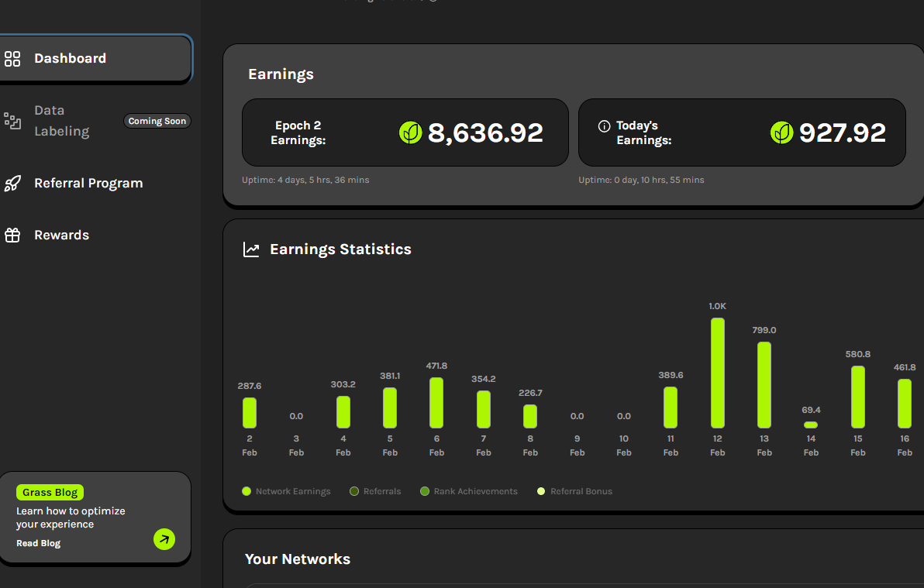Click the Grass Blog label
The height and width of the screenshot is (588, 924).
click(50, 492)
